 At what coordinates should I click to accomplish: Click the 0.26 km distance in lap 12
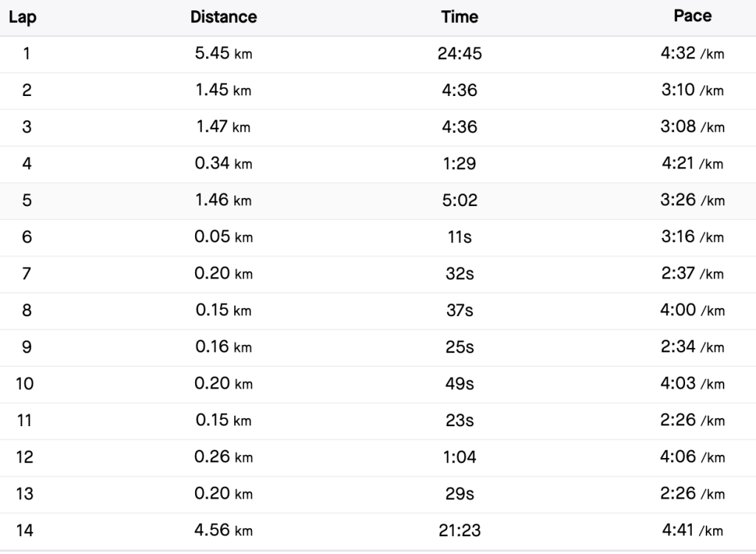point(223,457)
